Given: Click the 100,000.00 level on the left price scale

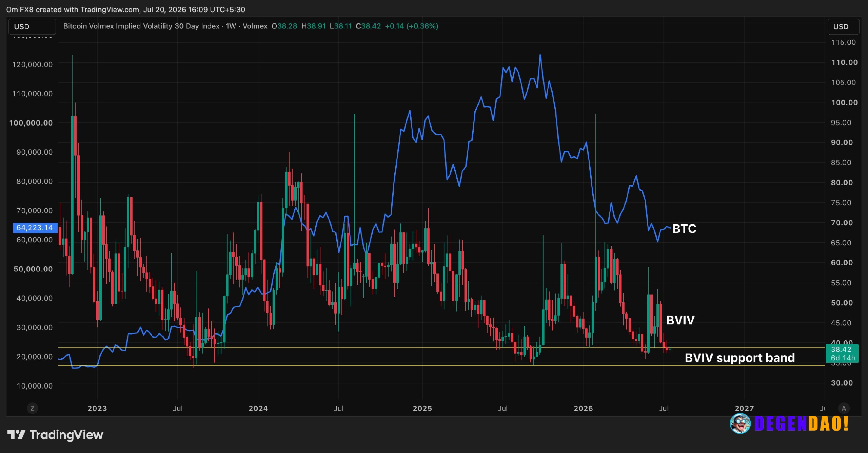Looking at the screenshot, I should pyautogui.click(x=31, y=123).
